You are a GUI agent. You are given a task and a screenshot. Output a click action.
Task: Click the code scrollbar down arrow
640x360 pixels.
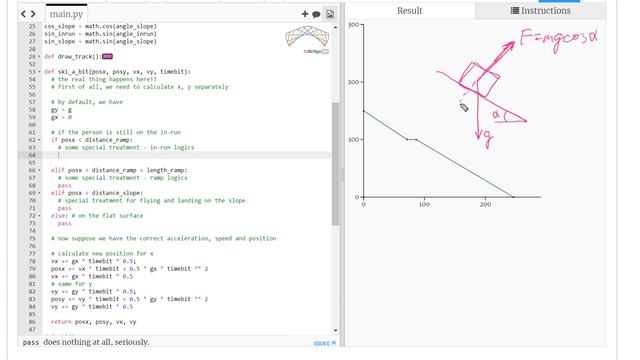pyautogui.click(x=336, y=330)
